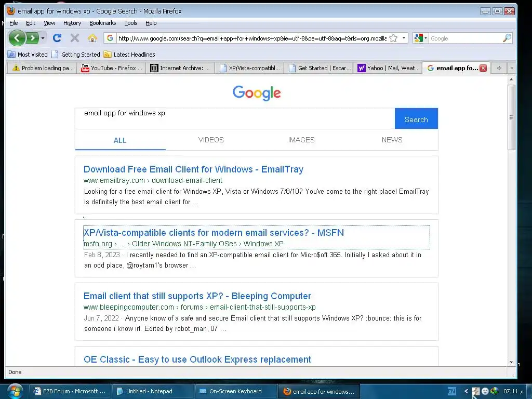Switch to Untitled - Notepad taskbar button
The width and height of the screenshot is (532, 399).
(152, 391)
